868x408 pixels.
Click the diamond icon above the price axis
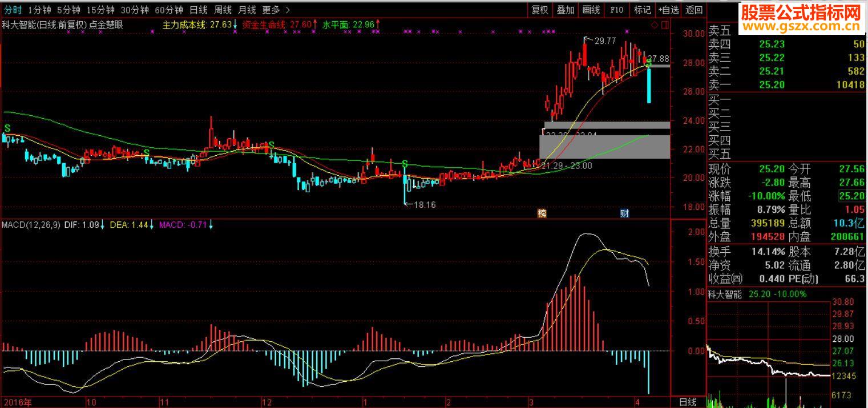pos(654,25)
